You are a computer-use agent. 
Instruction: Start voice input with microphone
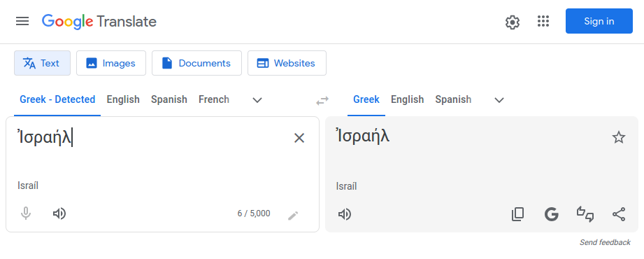click(x=26, y=213)
